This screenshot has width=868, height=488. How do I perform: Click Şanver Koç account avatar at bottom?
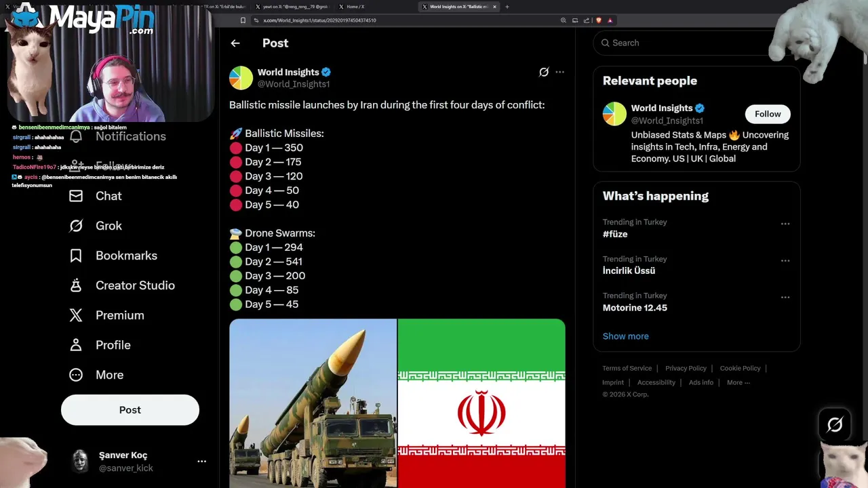click(80, 461)
